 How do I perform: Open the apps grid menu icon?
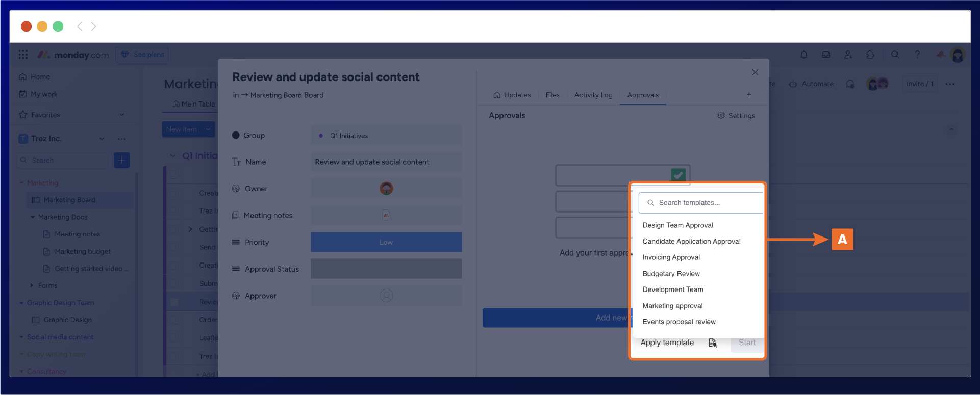tap(23, 55)
